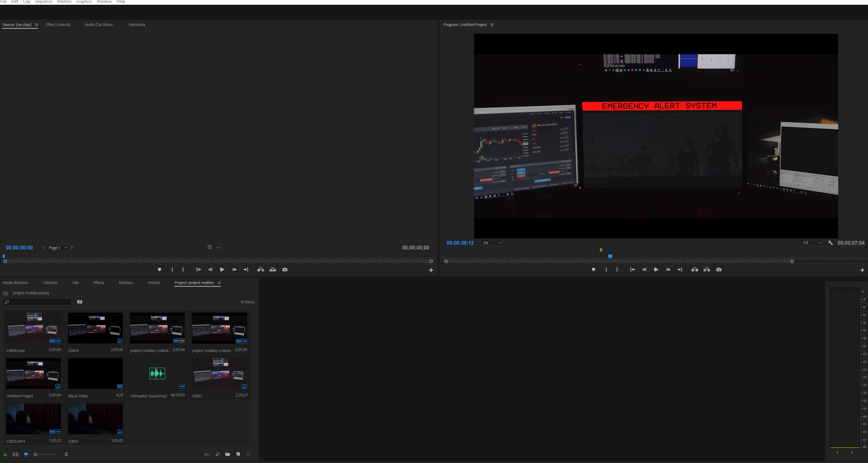Image resolution: width=868 pixels, height=463 pixels.
Task: Click the Lift icon in program monitor controls
Action: [694, 269]
